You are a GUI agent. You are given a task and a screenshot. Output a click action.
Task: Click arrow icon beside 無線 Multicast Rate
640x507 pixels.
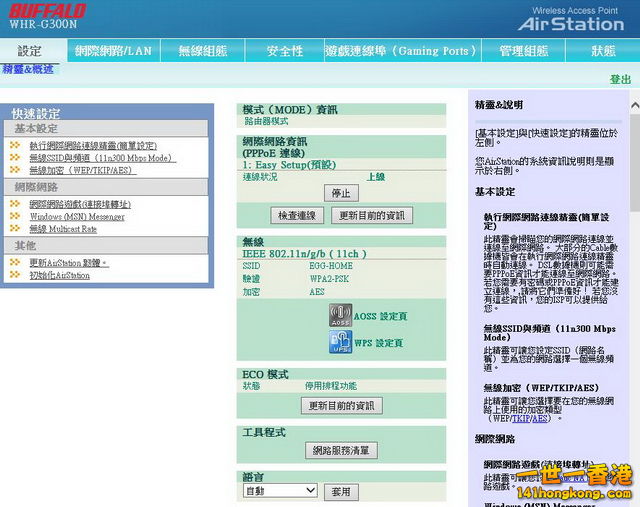[x=15, y=229]
